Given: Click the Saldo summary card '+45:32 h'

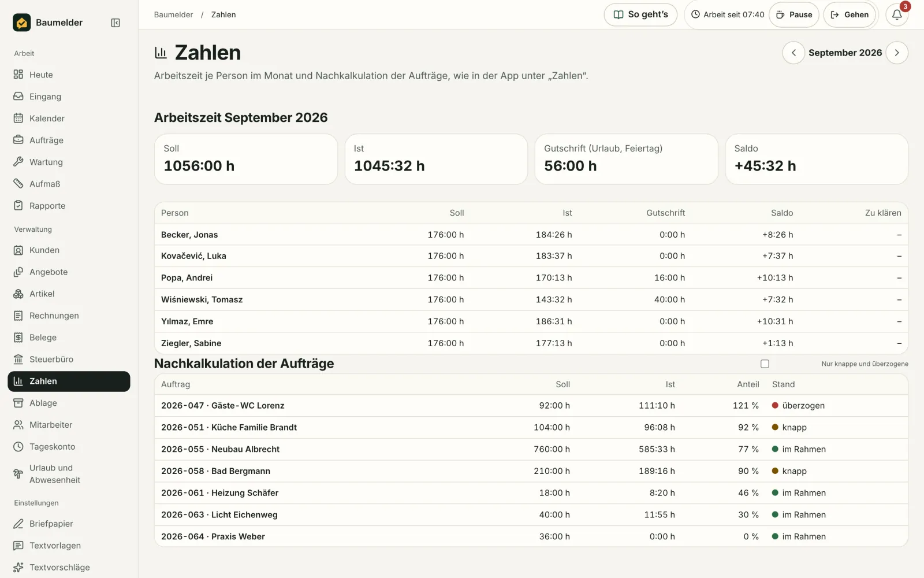Looking at the screenshot, I should [817, 160].
